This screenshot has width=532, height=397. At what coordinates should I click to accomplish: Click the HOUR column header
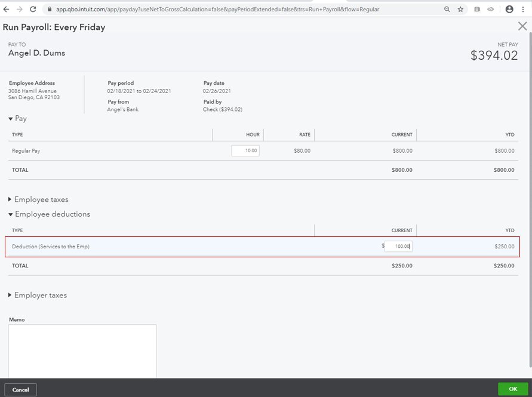coord(253,135)
